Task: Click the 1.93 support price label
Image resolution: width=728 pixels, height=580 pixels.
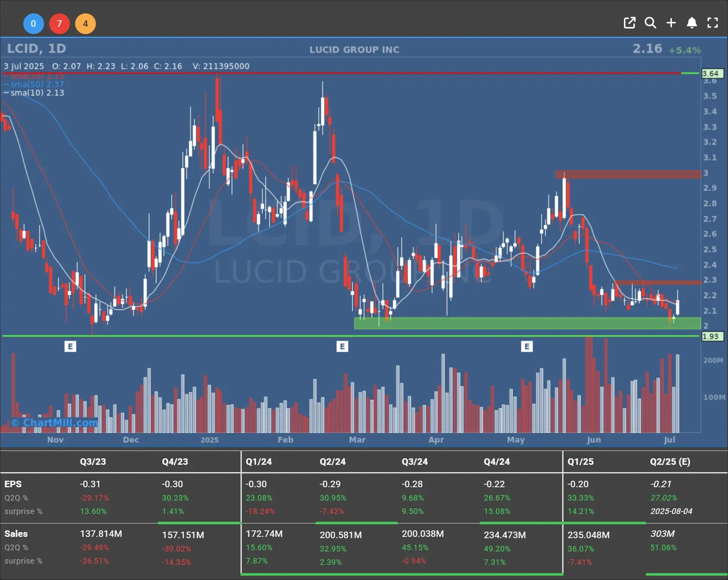Action: [712, 336]
